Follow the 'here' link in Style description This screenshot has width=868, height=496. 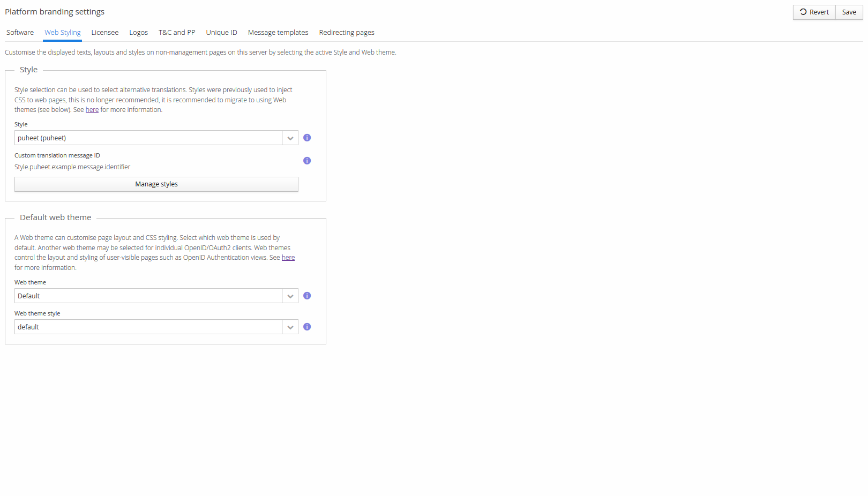[92, 110]
